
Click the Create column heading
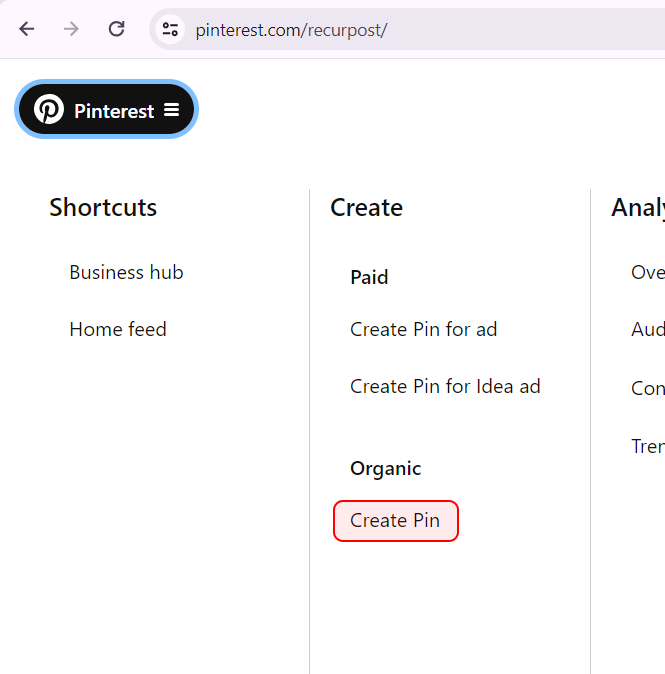click(366, 208)
